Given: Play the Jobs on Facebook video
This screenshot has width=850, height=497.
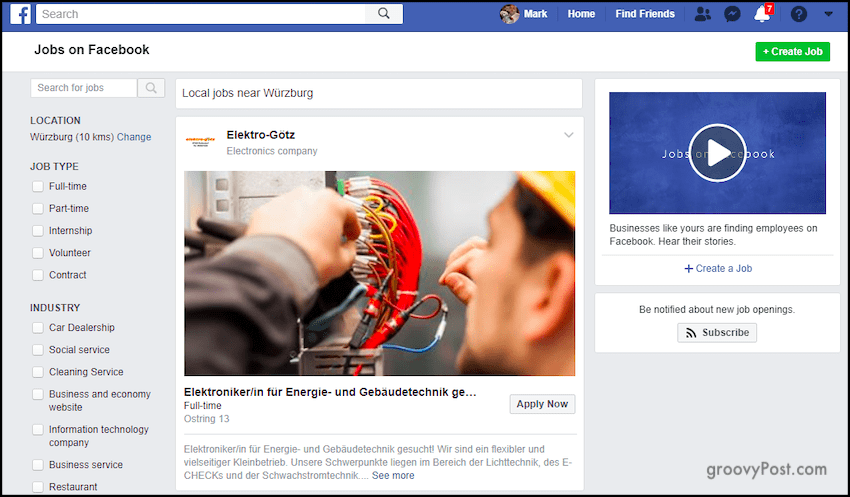Looking at the screenshot, I should pyautogui.click(x=717, y=153).
